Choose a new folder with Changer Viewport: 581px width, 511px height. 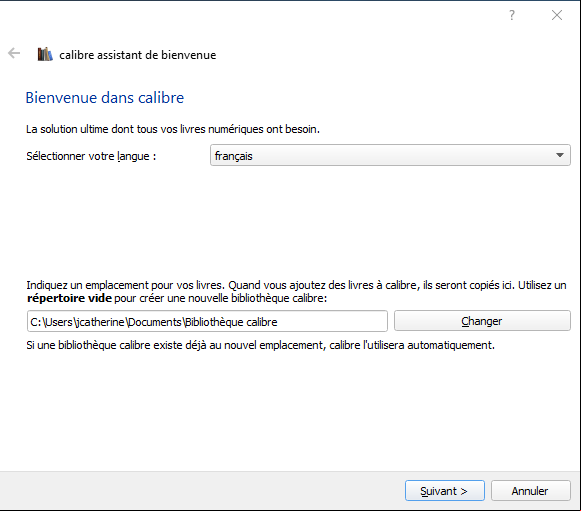pos(482,321)
